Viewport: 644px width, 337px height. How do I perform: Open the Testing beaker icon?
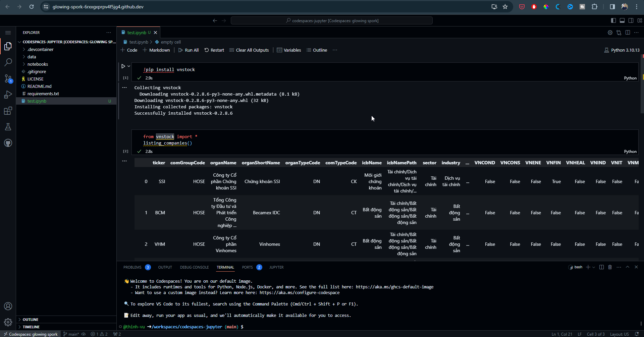pos(8,127)
